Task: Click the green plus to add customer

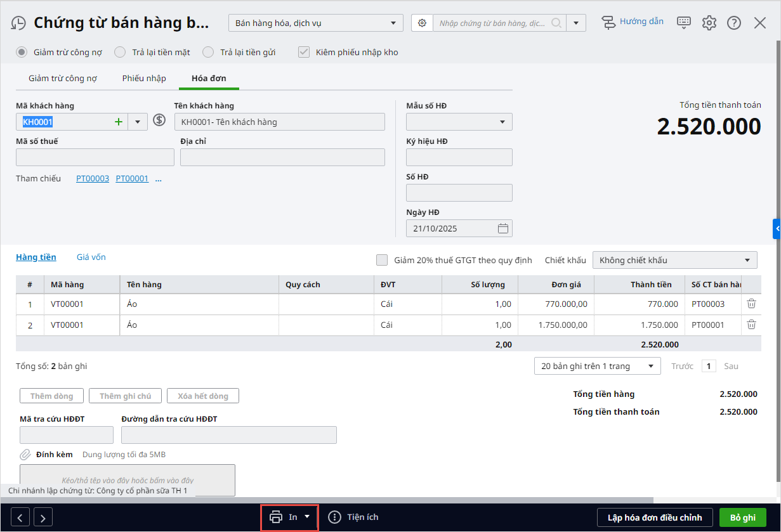Action: (x=119, y=122)
